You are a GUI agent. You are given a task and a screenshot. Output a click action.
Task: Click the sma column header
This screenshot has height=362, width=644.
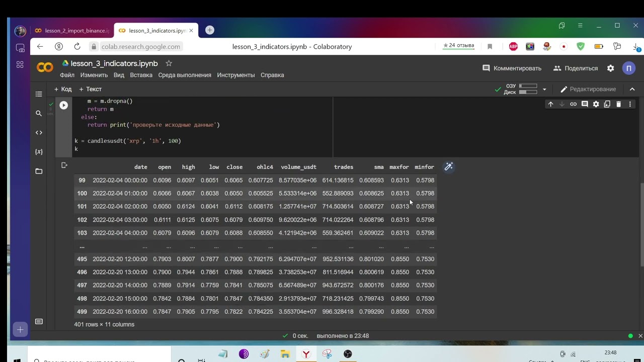pos(379,167)
